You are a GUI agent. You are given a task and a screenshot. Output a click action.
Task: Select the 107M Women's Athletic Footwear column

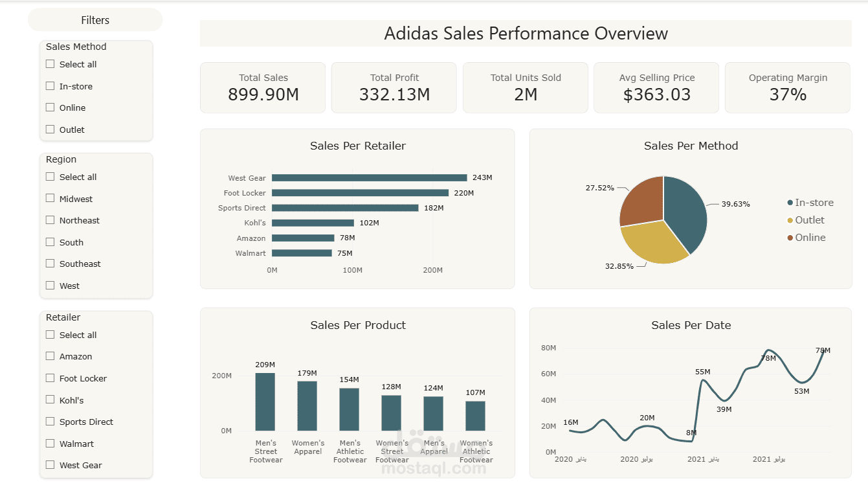475,416
